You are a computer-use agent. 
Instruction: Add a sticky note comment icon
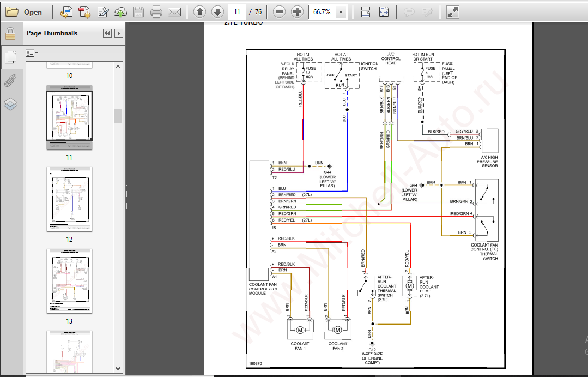[409, 12]
